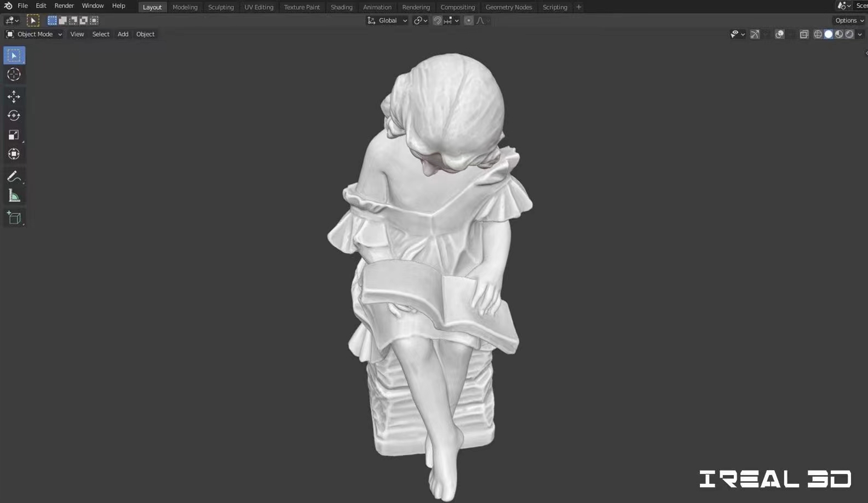Open the viewport Add menu

pyautogui.click(x=123, y=34)
